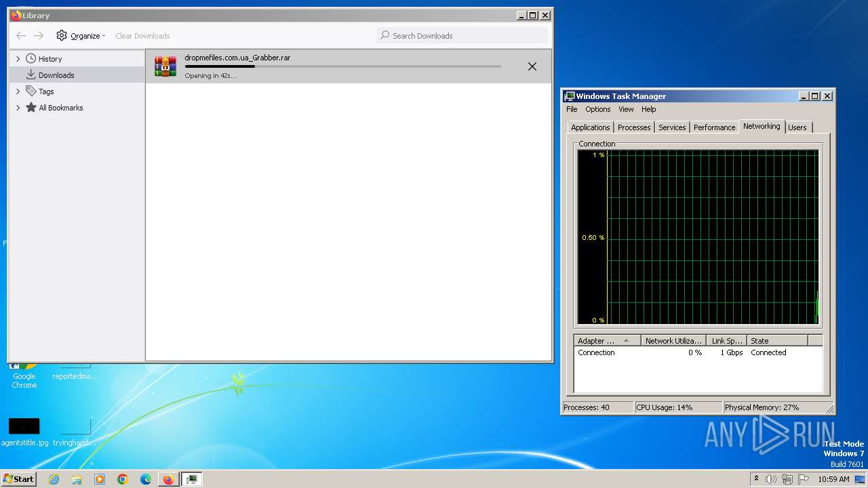Launch Microsoft Edge from the taskbar

[146, 479]
